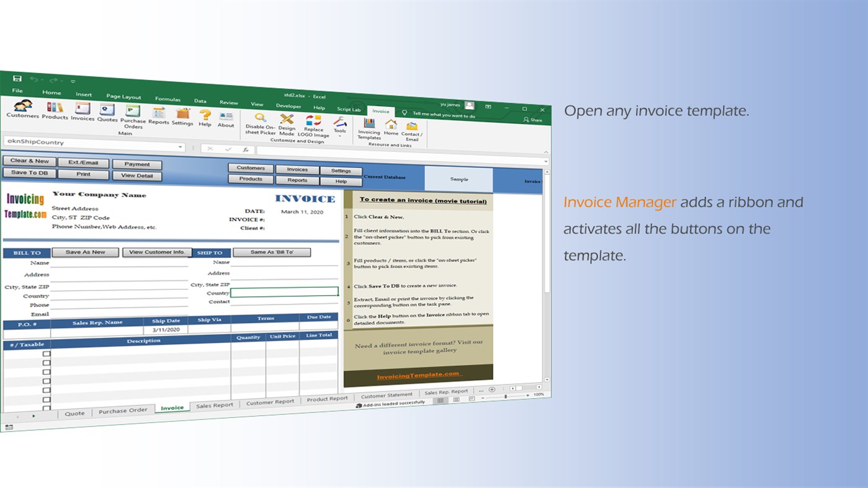Screen dimensions: 868x488
Task: Check the second Taxable checkbox
Action: [x=47, y=362]
